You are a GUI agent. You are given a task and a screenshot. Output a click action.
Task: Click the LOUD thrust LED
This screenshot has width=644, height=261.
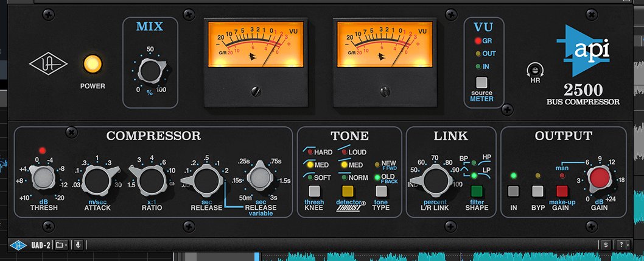(x=344, y=152)
